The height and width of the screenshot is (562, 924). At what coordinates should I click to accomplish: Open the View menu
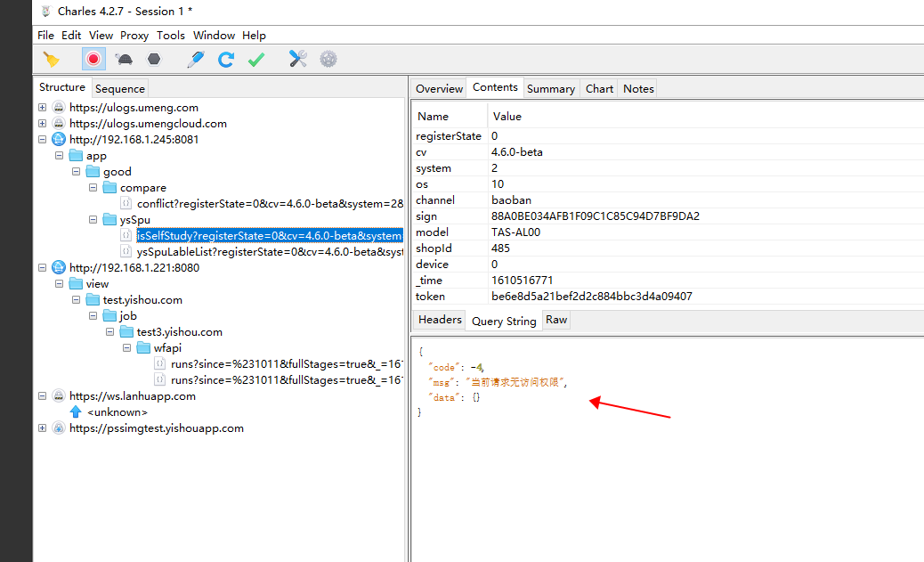(x=101, y=36)
